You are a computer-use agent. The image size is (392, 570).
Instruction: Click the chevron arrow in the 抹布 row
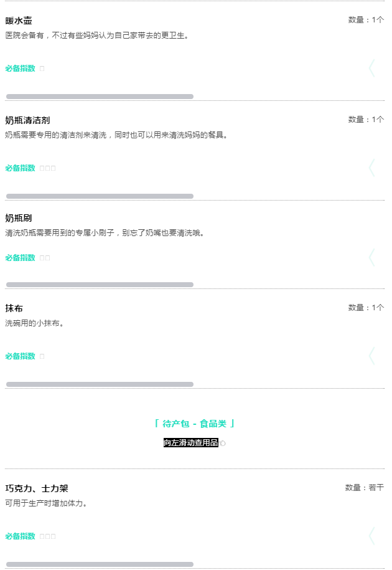371,356
